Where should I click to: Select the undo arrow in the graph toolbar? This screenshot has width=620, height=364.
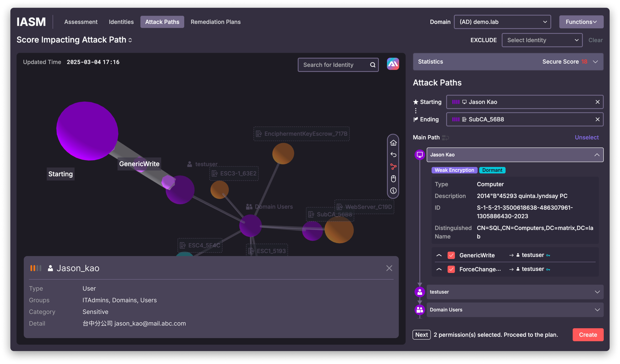(x=393, y=155)
